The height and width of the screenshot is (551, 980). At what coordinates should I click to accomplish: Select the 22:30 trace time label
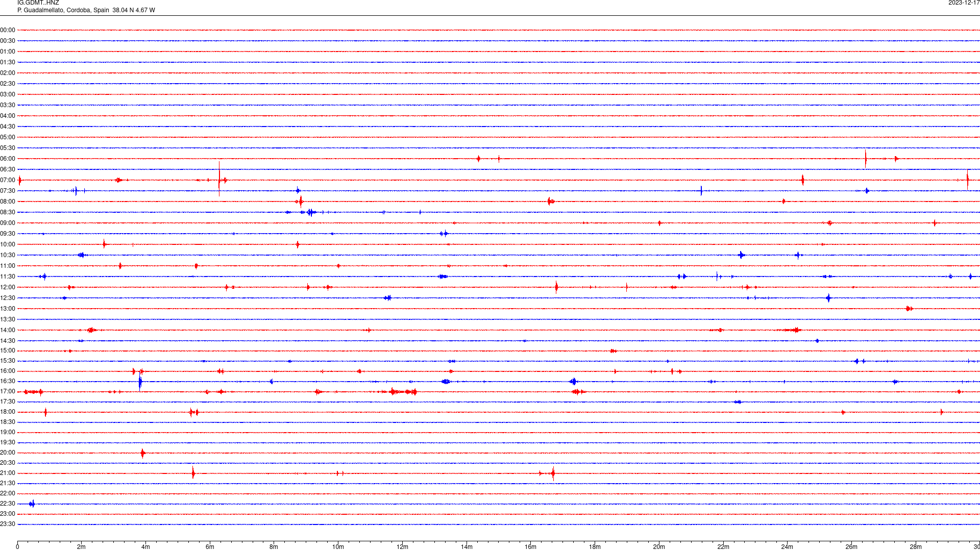pos(8,504)
